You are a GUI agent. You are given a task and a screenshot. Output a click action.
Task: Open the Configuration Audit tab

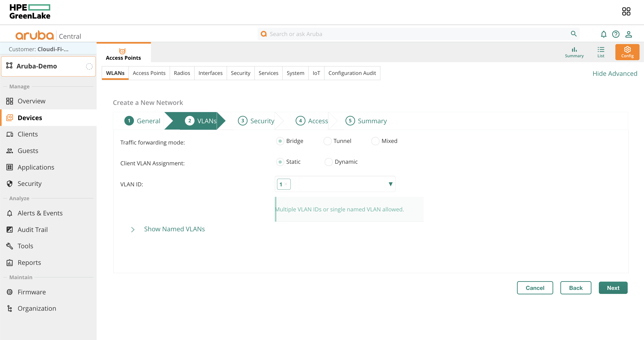pos(352,73)
